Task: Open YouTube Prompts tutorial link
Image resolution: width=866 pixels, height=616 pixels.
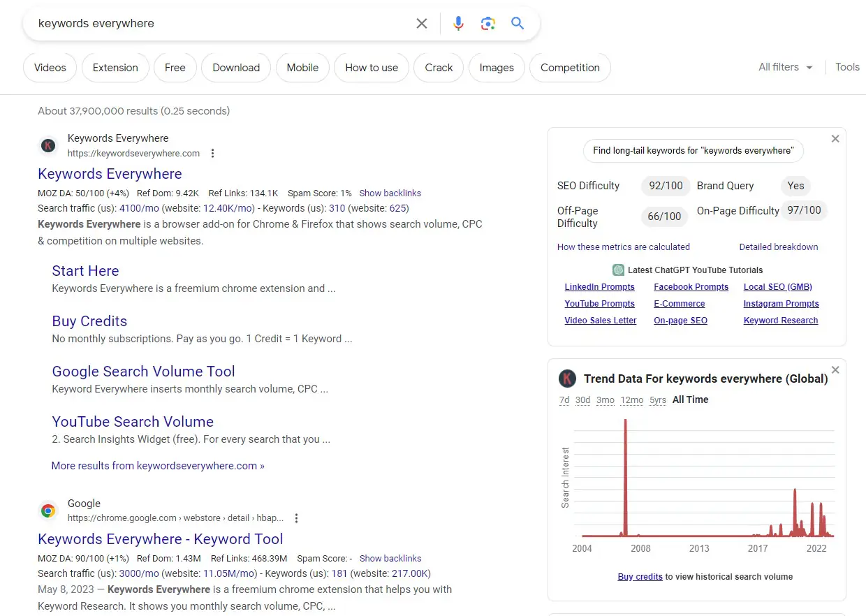Action: coord(599,304)
